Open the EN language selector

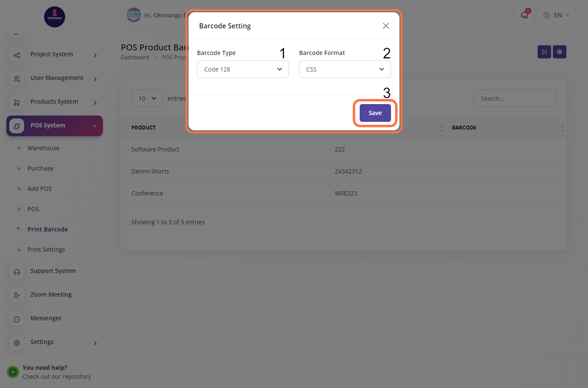556,15
